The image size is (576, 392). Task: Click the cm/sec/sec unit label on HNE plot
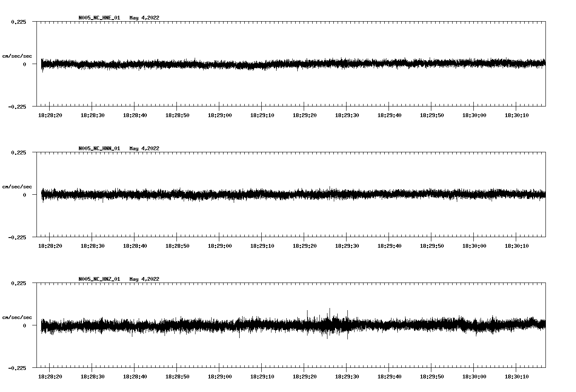[17, 56]
